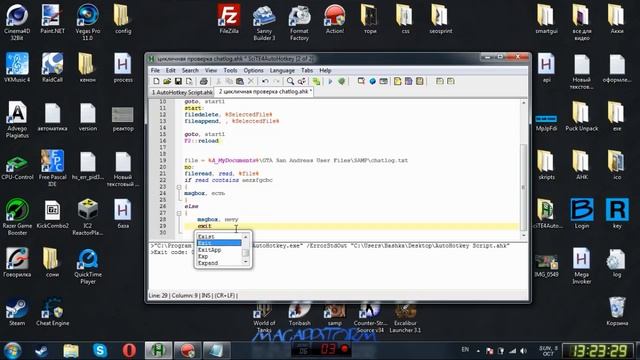Click the autocomplete list scroll-down arrow

[x=245, y=262]
